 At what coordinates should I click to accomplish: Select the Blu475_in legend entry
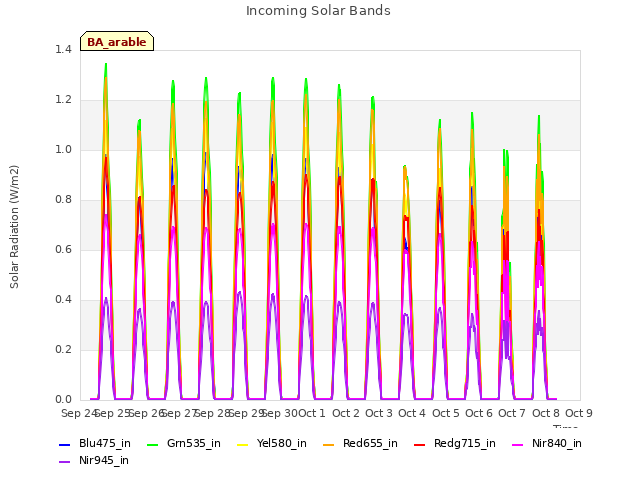[95, 443]
